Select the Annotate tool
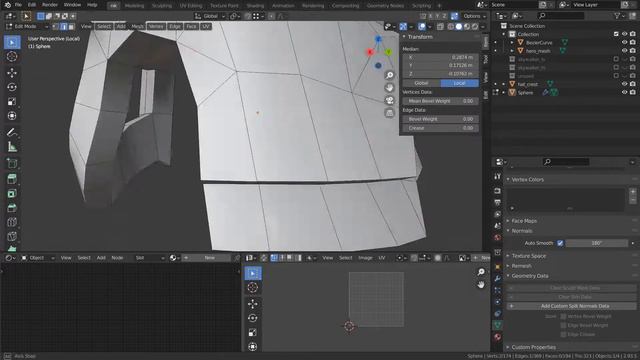 coord(12,132)
